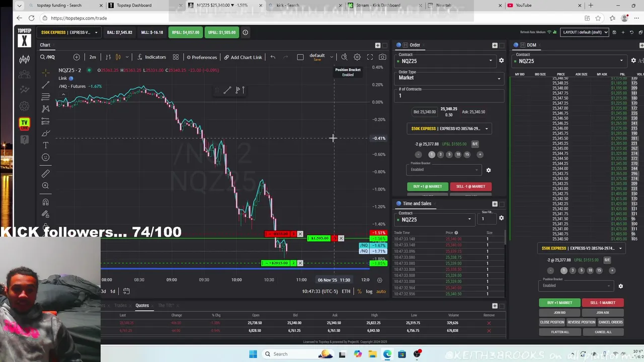Select the Chart panel tab
The width and height of the screenshot is (644, 362).
(x=45, y=45)
